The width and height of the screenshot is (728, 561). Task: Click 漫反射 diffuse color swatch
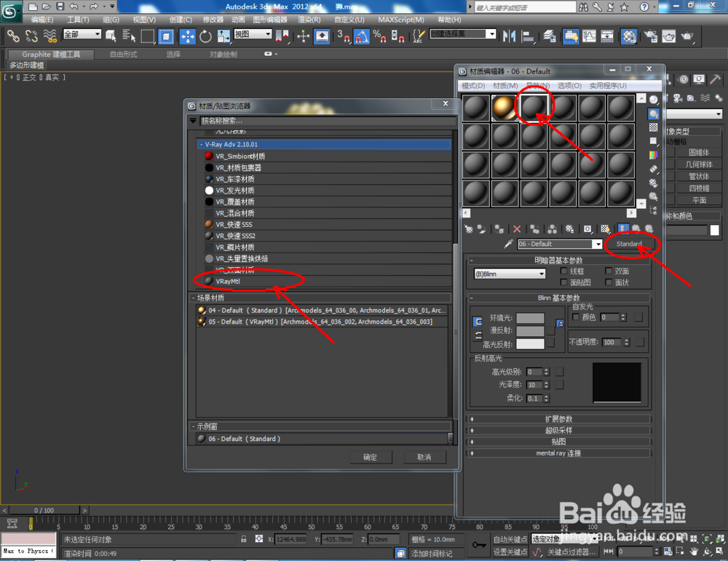point(530,331)
